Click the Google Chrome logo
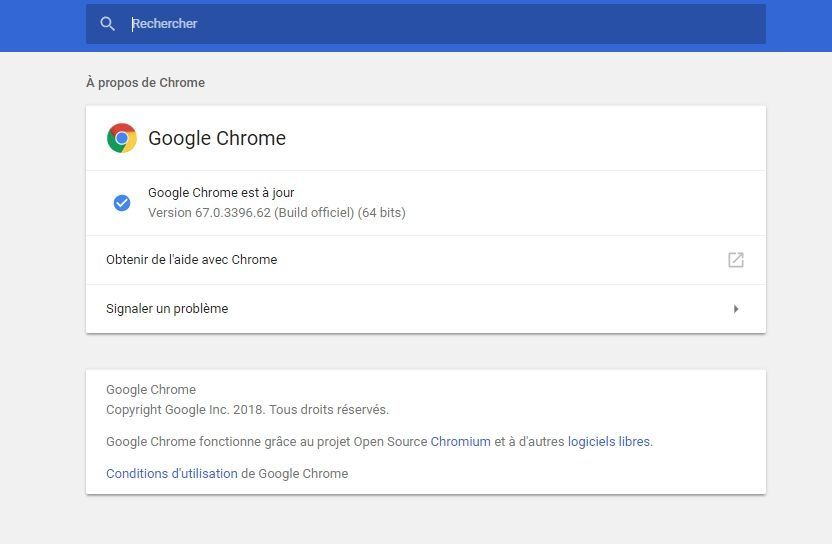Image resolution: width=832 pixels, height=544 pixels. 122,138
